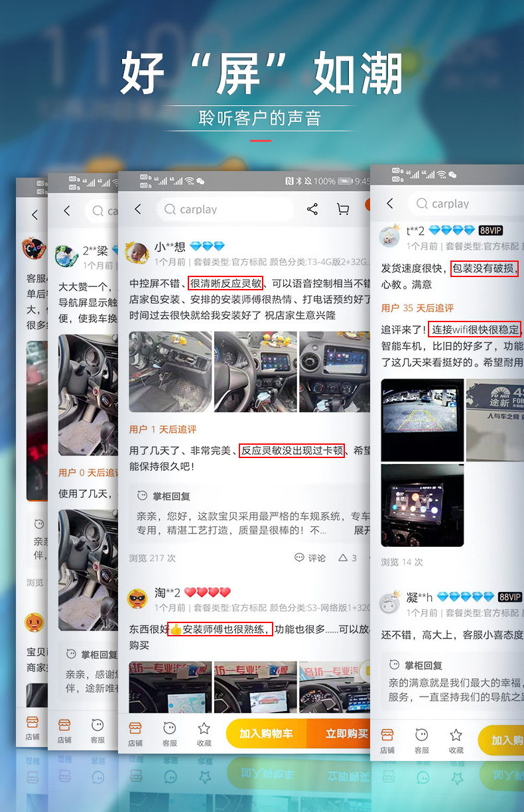Tap the back arrow beside the carplay search

point(138,209)
